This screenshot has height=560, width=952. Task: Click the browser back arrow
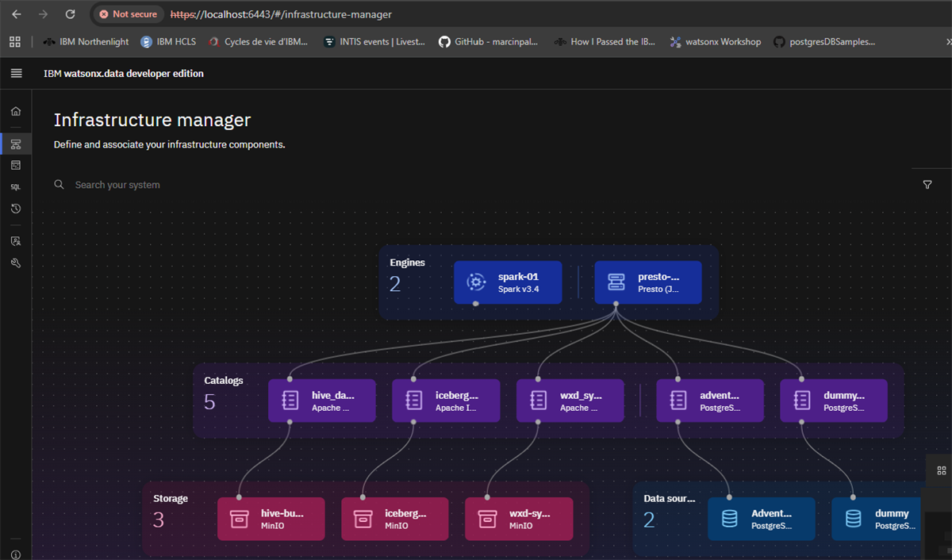[x=17, y=14]
